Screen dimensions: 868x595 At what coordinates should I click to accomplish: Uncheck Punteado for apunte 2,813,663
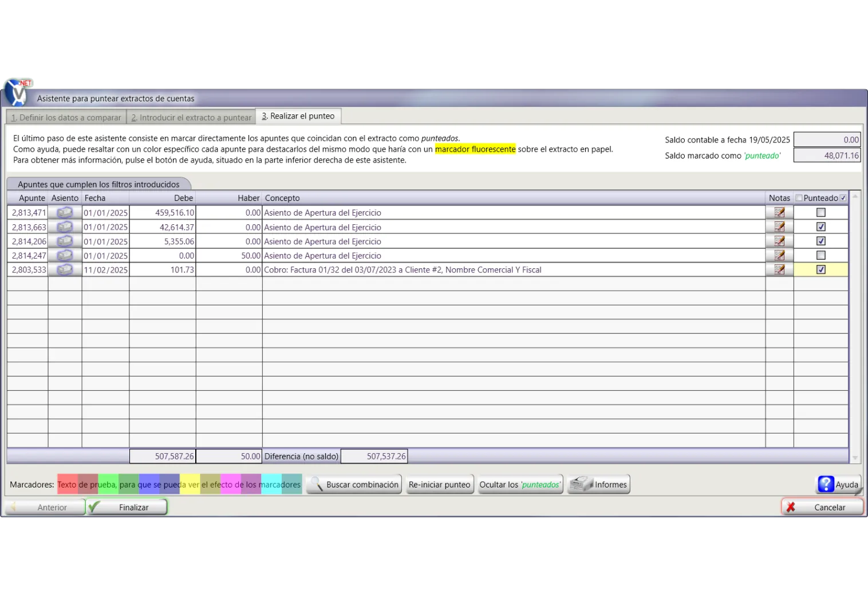point(820,227)
